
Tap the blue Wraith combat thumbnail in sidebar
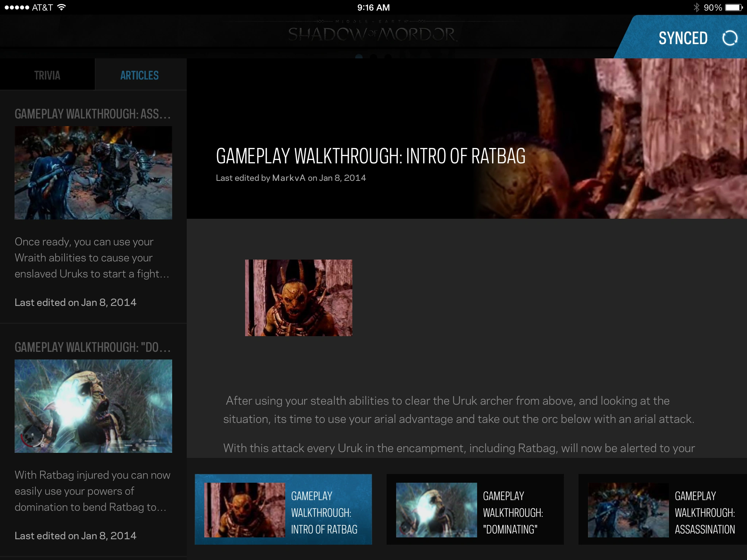[93, 173]
